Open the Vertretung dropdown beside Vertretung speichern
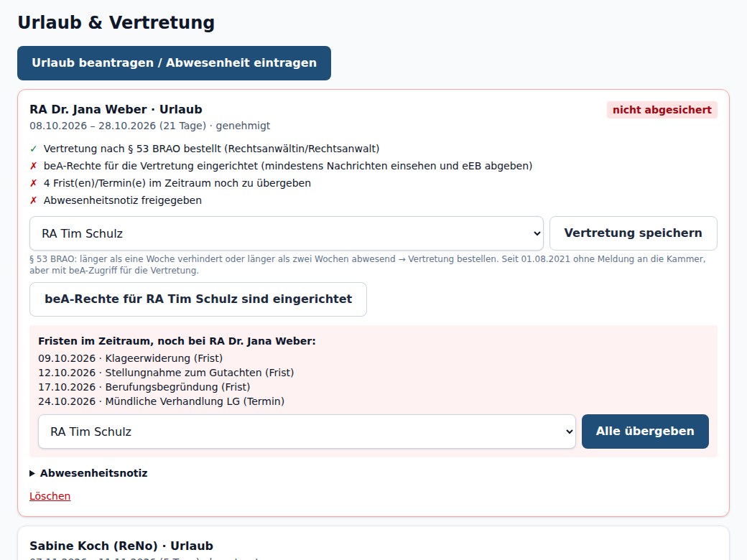The width and height of the screenshot is (747, 560). click(287, 233)
